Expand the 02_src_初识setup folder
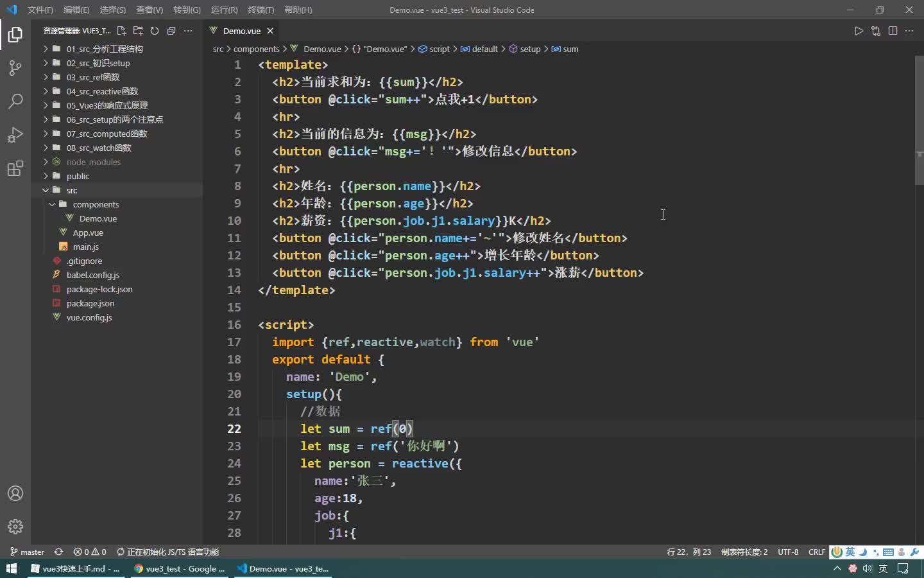The width and height of the screenshot is (924, 578). [117, 63]
